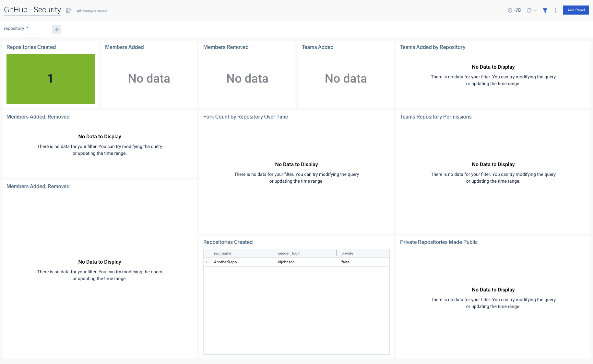This screenshot has height=364, width=593.
Task: Expand the refresh interval dropdown arrow
Action: (x=535, y=10)
